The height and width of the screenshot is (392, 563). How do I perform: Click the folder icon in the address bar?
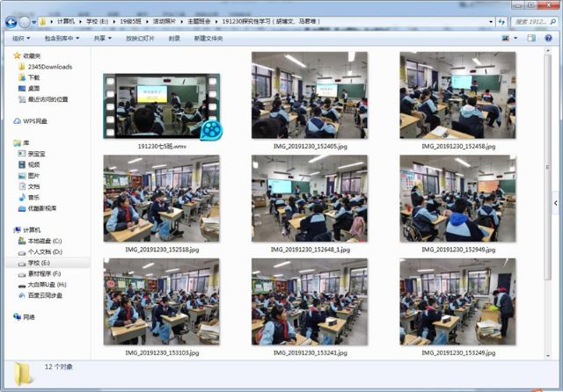tap(42, 22)
